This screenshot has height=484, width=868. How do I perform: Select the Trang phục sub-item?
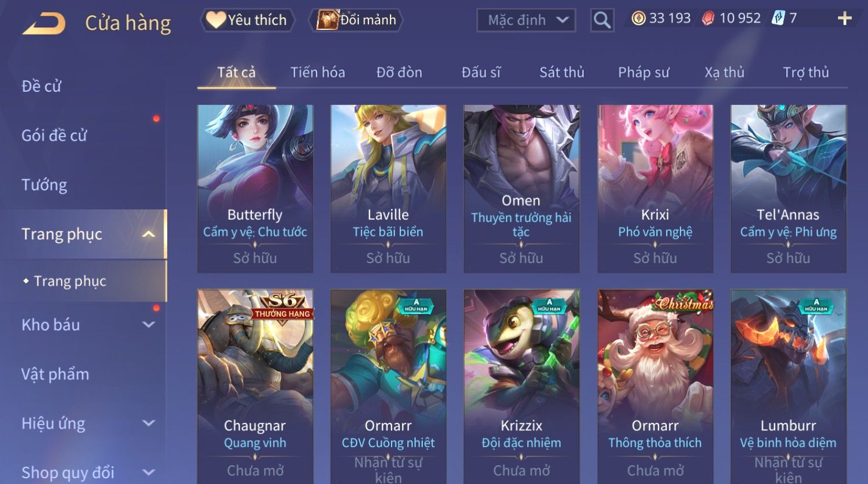click(x=70, y=281)
